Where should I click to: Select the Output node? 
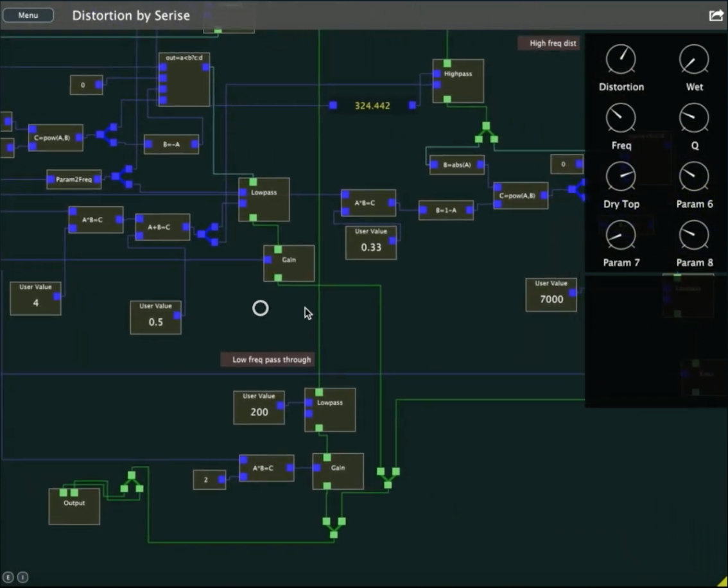tap(74, 506)
